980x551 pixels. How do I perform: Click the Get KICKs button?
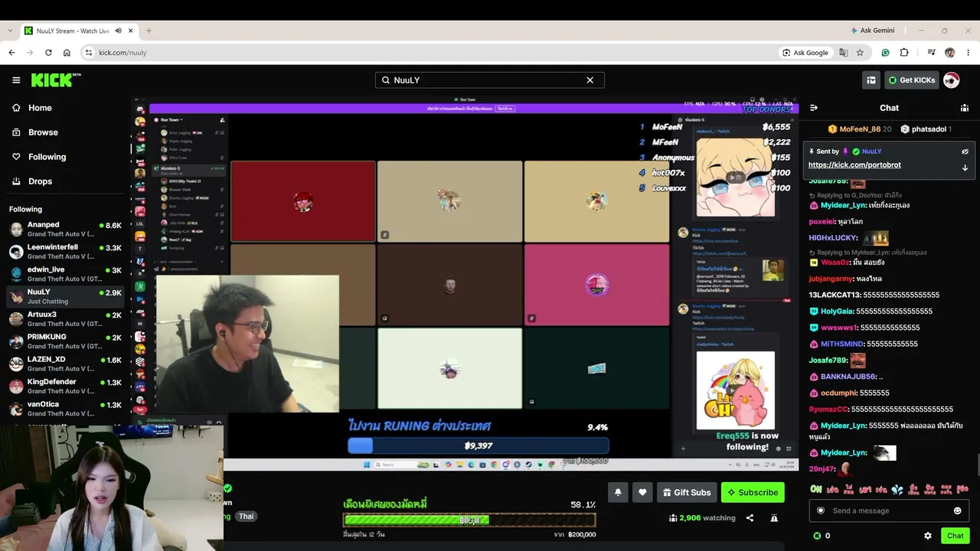tap(911, 80)
